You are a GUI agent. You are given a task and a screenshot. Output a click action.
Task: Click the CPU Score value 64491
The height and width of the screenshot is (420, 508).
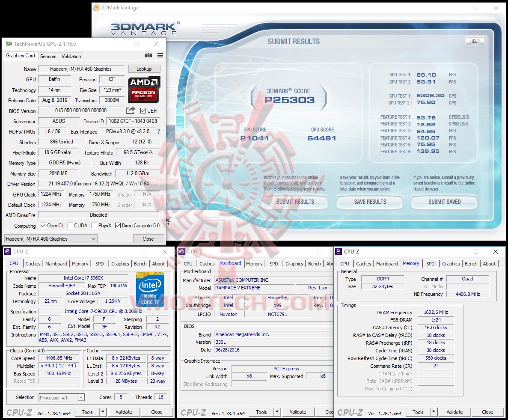tap(322, 138)
